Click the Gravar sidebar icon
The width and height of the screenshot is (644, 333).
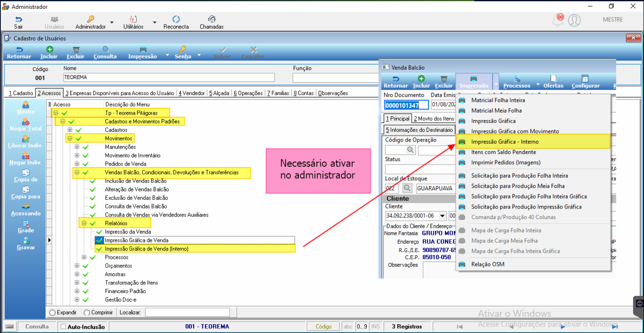(x=26, y=241)
